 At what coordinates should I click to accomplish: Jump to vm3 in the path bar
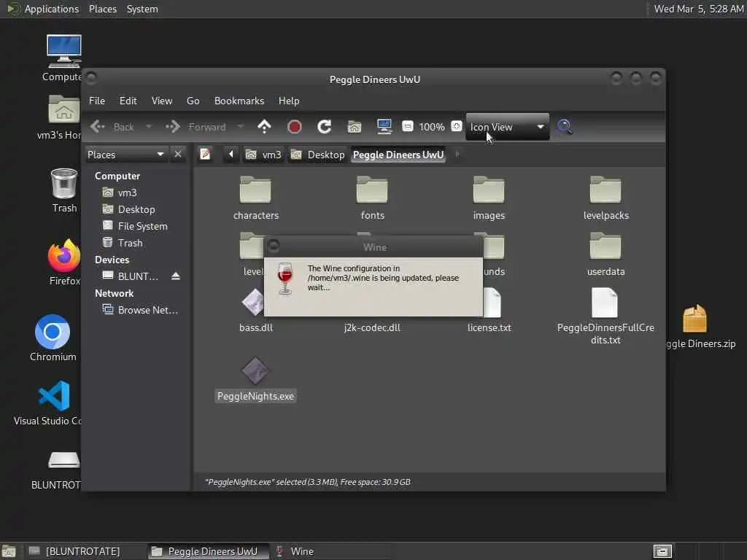[x=263, y=155]
